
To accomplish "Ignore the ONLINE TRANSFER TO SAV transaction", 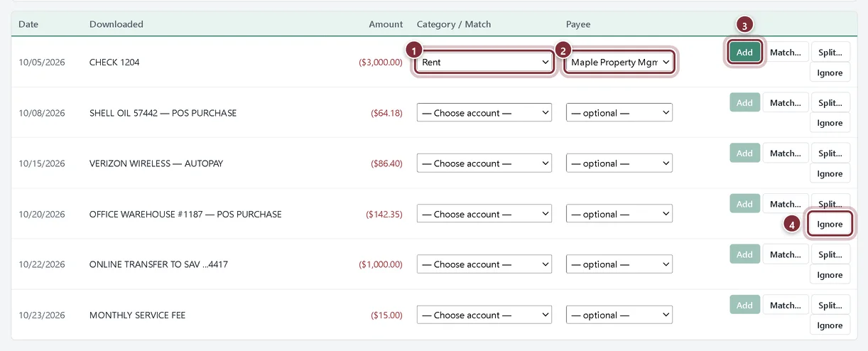I will 830,274.
